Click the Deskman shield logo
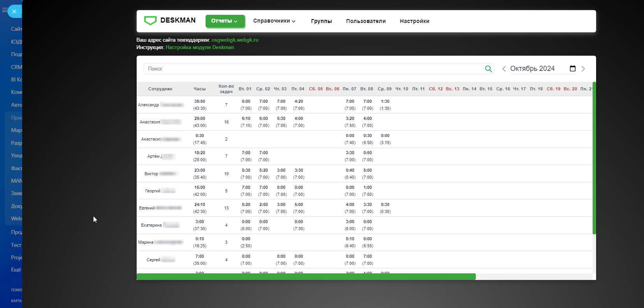The width and height of the screenshot is (644, 308). pos(150,21)
